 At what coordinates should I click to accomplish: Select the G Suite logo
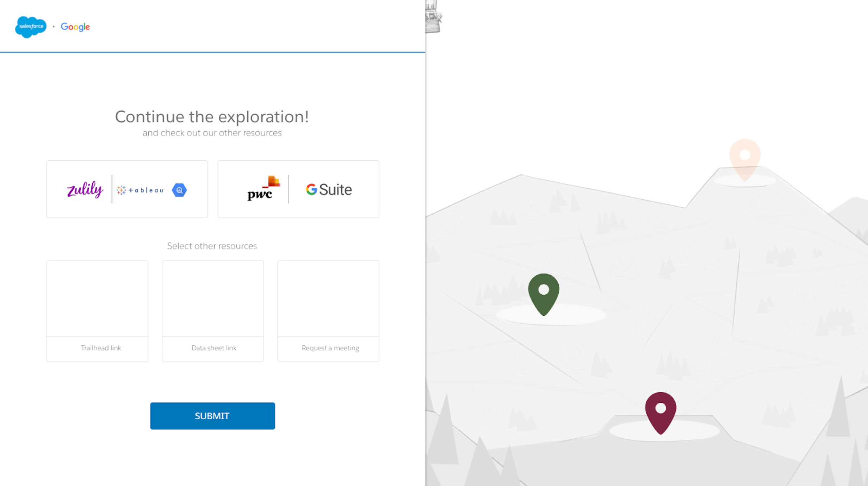click(x=329, y=190)
